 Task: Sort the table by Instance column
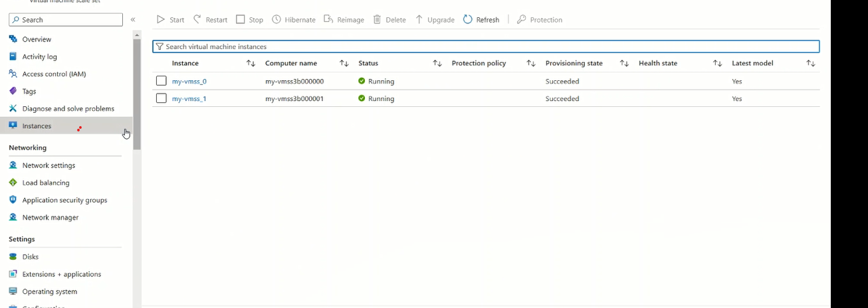251,64
